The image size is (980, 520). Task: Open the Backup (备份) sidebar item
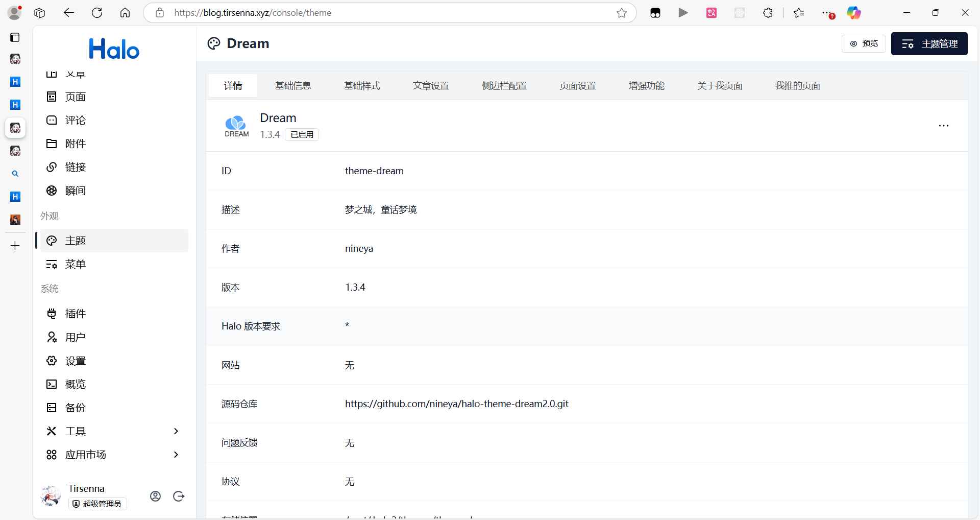75,408
